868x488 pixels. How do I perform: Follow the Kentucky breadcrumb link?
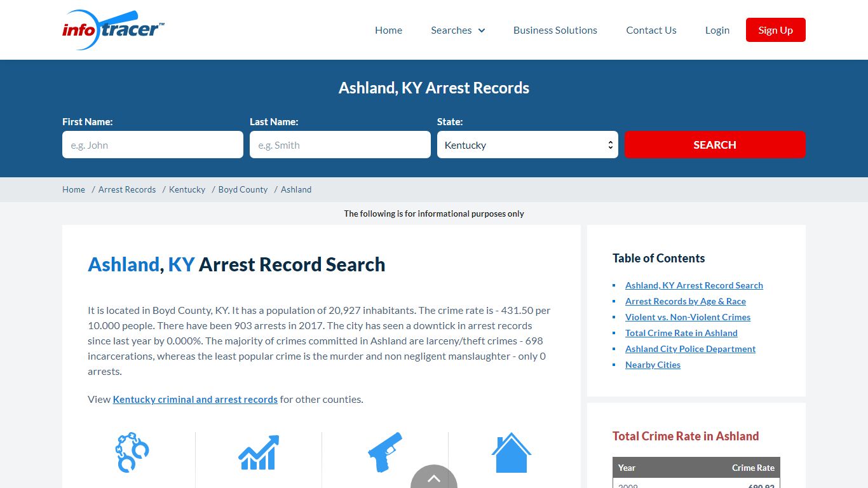[187, 189]
